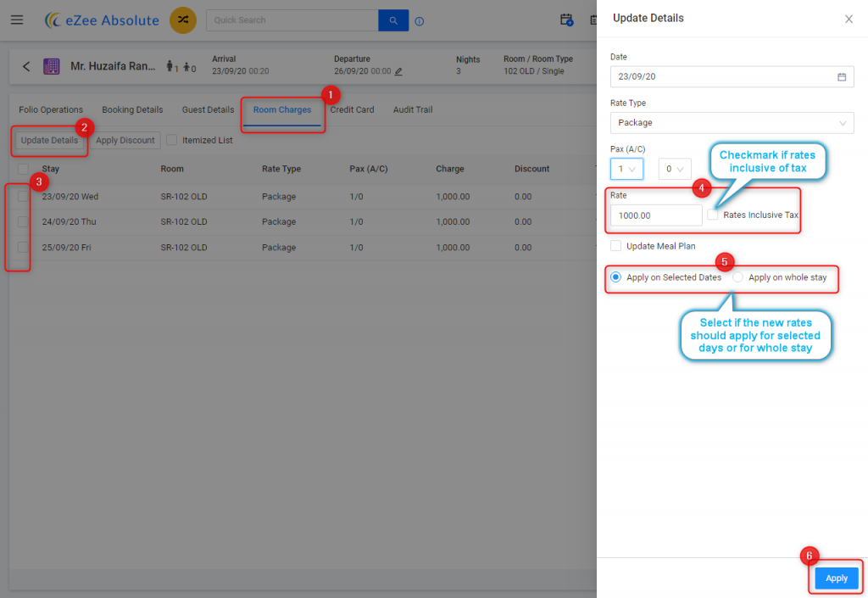Check the Update Meal Plan option
The height and width of the screenshot is (598, 868).
point(615,246)
